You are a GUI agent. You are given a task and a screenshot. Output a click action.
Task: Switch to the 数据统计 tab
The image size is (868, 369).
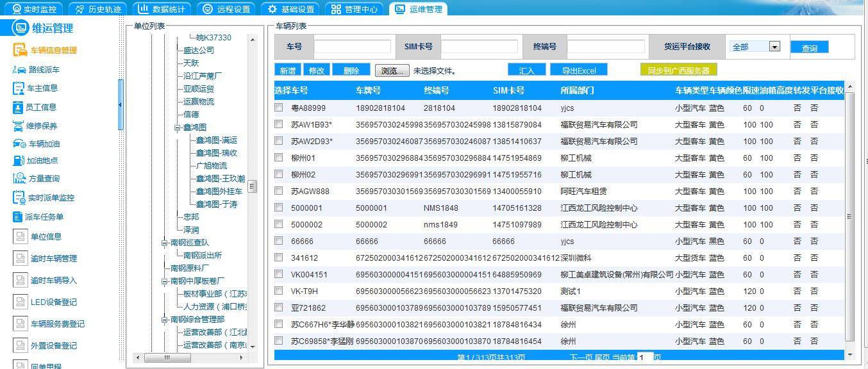(x=161, y=9)
